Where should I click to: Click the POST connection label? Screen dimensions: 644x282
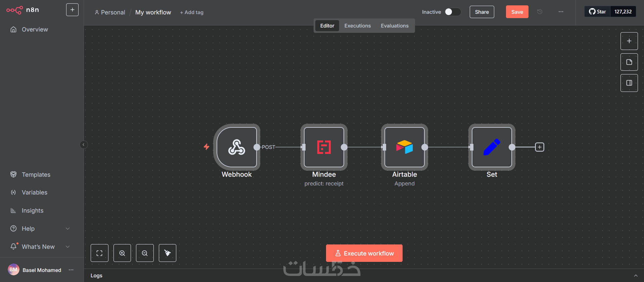268,147
